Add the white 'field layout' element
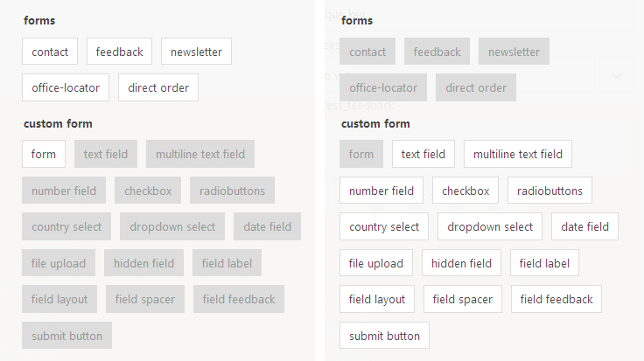The height and width of the screenshot is (361, 644). (x=377, y=299)
